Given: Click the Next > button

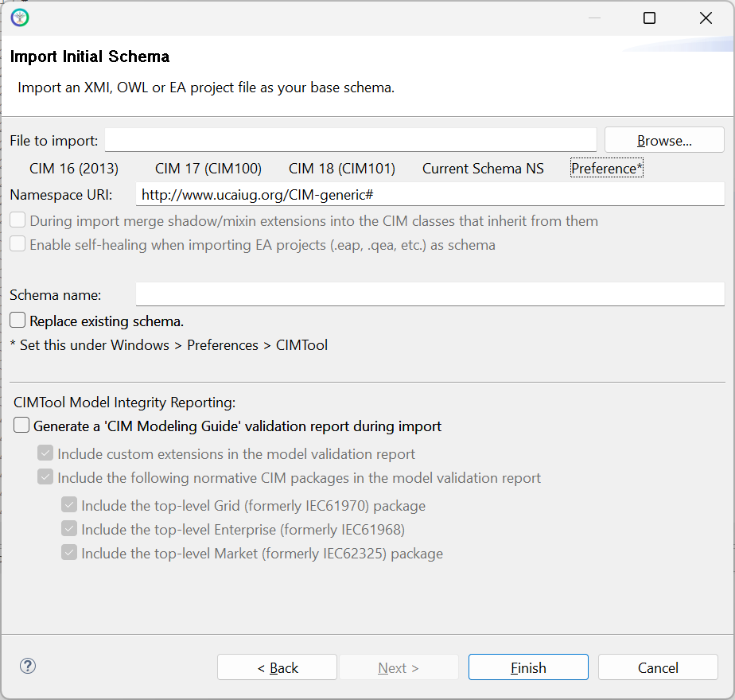Looking at the screenshot, I should pos(399,667).
